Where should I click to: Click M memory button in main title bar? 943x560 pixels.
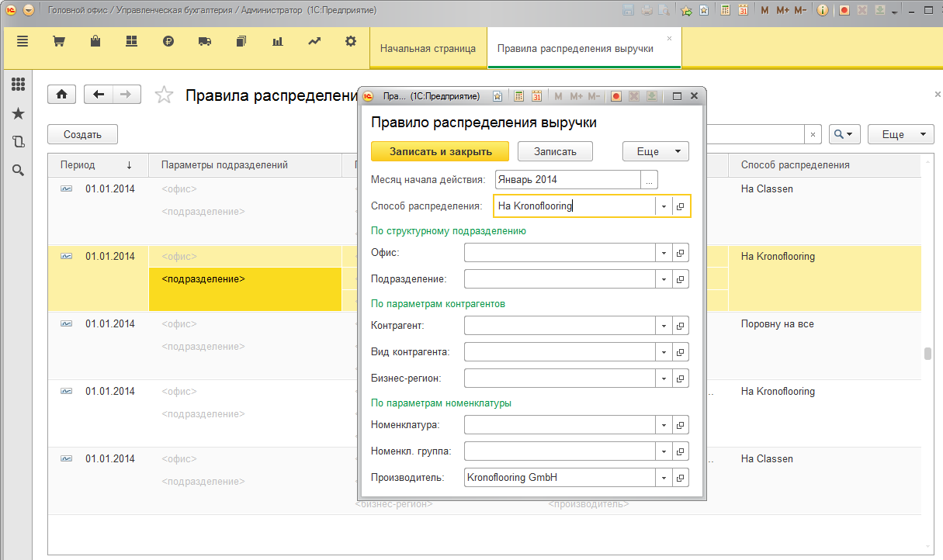pos(765,10)
